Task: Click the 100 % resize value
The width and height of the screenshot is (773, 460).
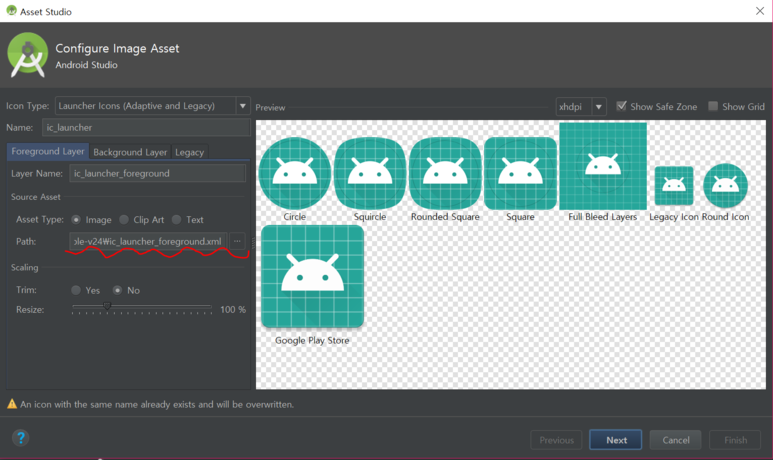Action: [x=233, y=310]
